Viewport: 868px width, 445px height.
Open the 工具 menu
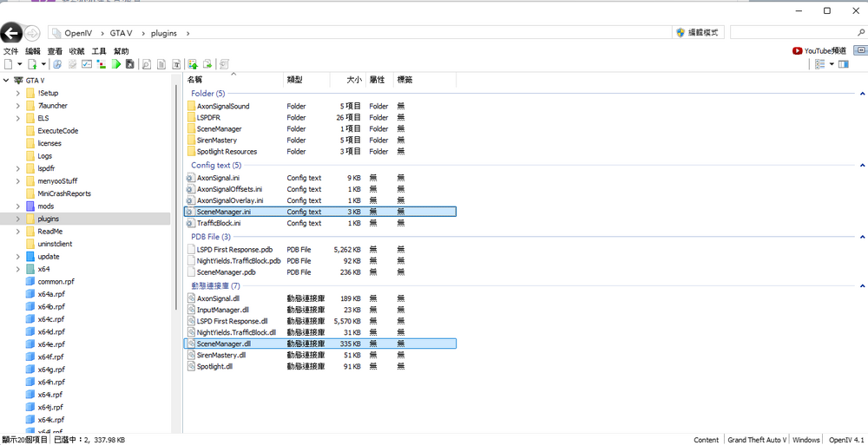click(99, 51)
